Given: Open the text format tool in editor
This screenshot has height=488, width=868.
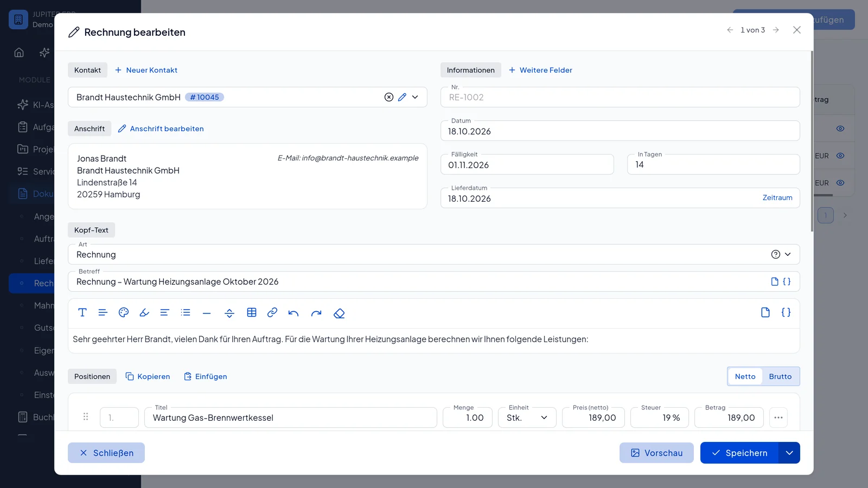Looking at the screenshot, I should [82, 312].
